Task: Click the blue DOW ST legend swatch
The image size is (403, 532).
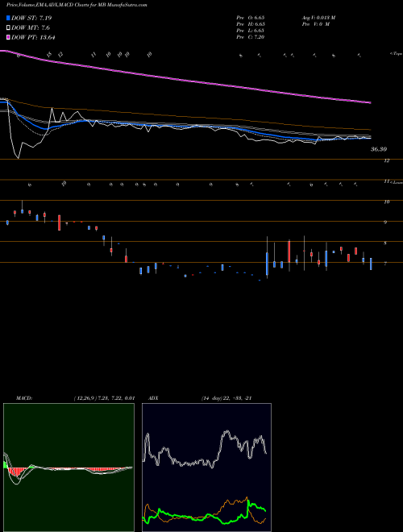Action: (x=8, y=18)
